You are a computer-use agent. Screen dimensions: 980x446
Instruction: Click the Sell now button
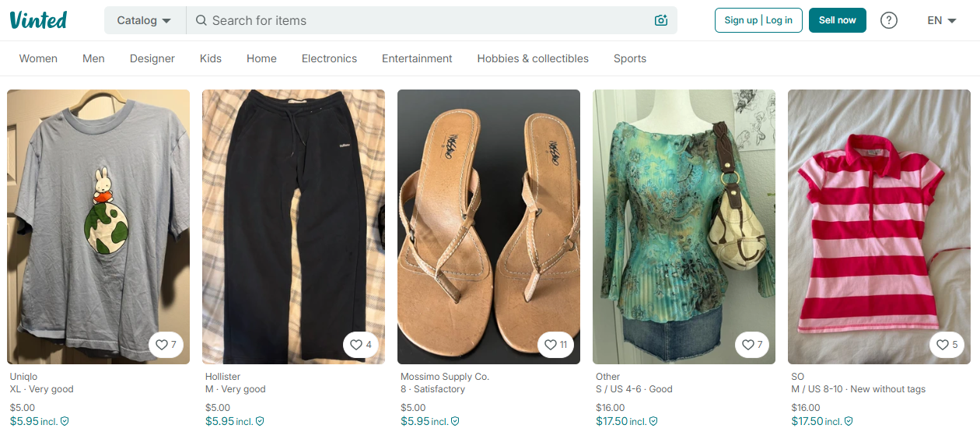(x=837, y=20)
